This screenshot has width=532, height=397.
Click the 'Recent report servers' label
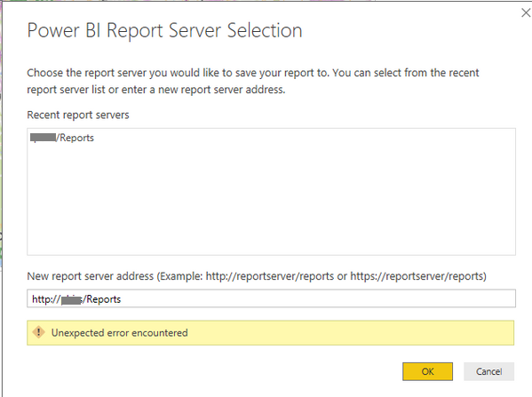point(78,115)
